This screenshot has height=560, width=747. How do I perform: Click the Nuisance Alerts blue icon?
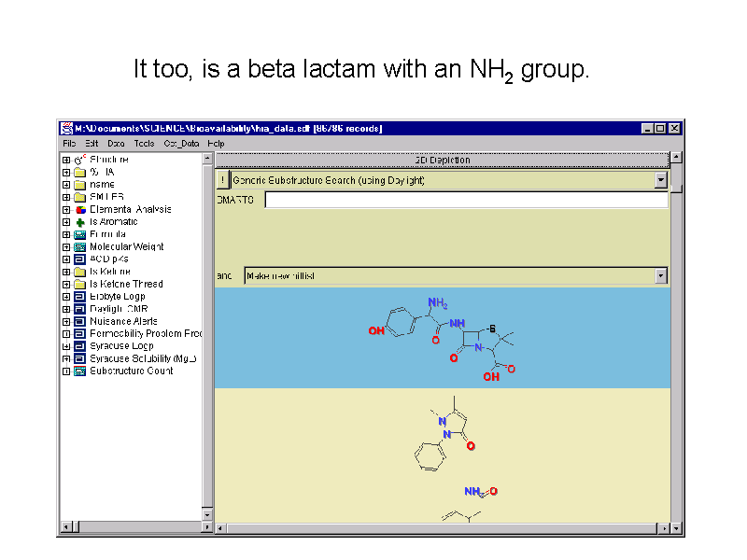80,321
